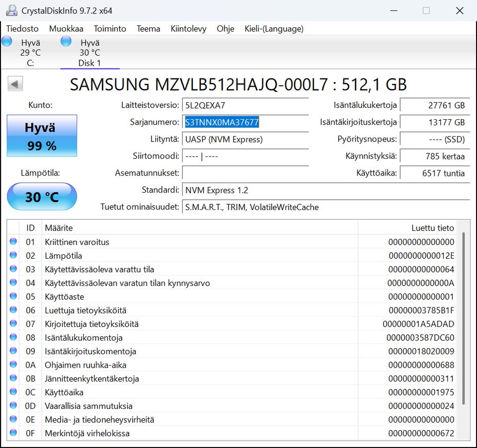Click the previous disk arrow button
This screenshot has height=448, width=477.
[x=15, y=84]
